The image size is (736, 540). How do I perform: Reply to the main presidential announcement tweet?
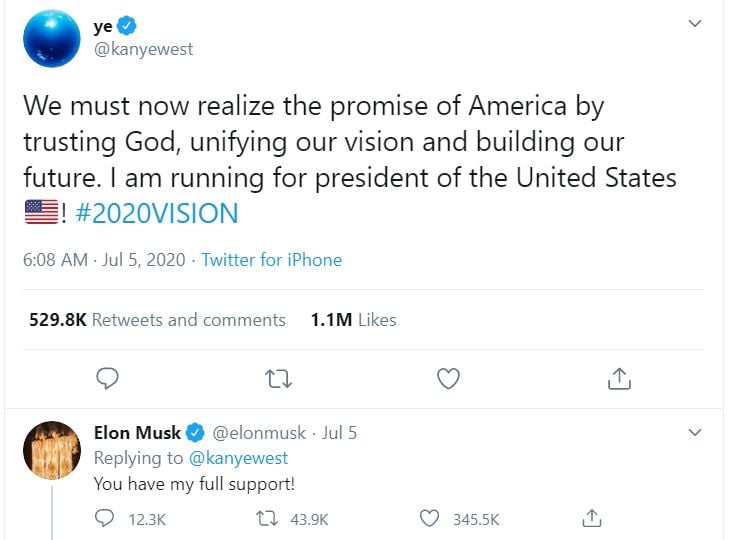[109, 378]
